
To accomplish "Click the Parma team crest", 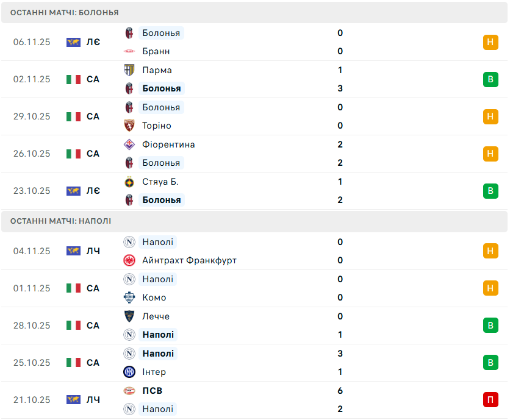I will pyautogui.click(x=129, y=70).
